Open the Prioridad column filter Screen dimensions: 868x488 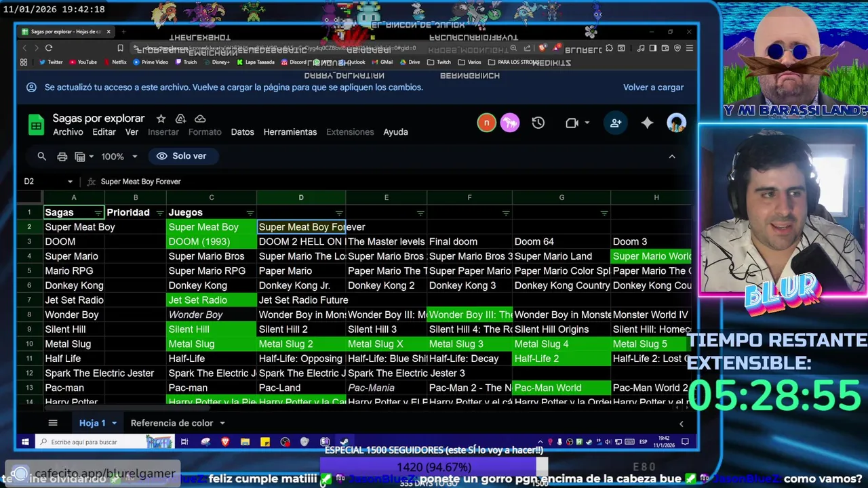(160, 213)
